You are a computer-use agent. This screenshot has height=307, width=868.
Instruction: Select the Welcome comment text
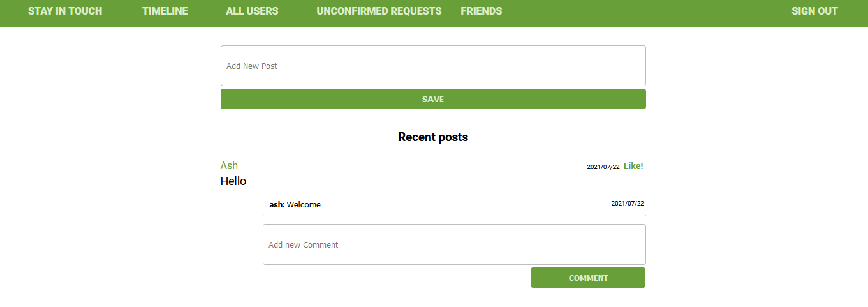pos(304,205)
